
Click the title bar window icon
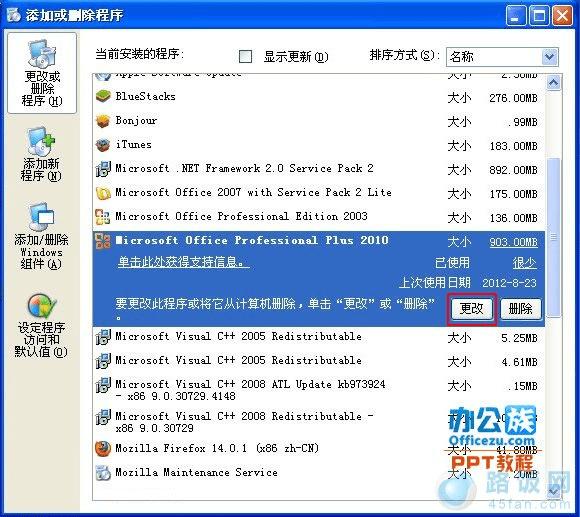[14, 15]
